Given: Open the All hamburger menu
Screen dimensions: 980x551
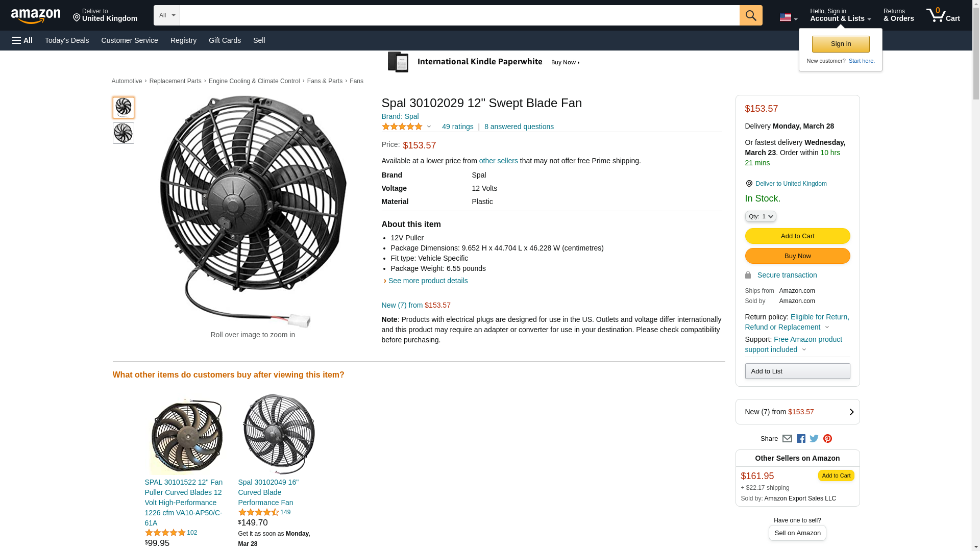Looking at the screenshot, I should point(22,40).
